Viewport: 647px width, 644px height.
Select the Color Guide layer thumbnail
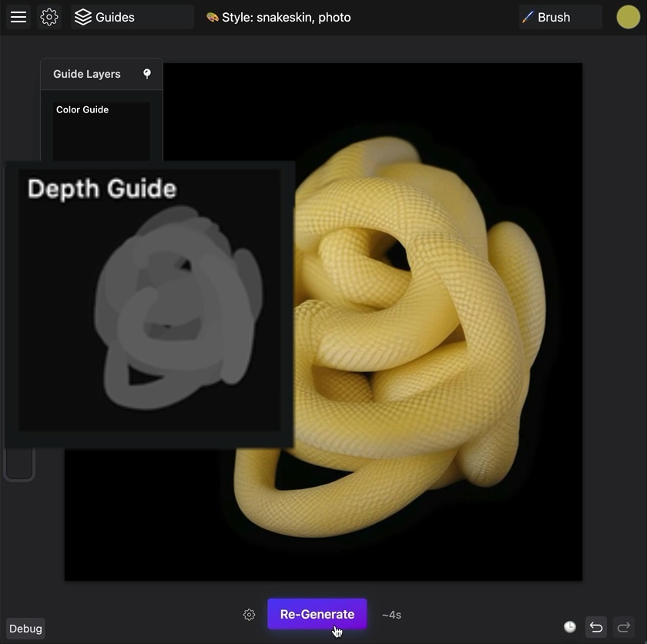pos(102,131)
